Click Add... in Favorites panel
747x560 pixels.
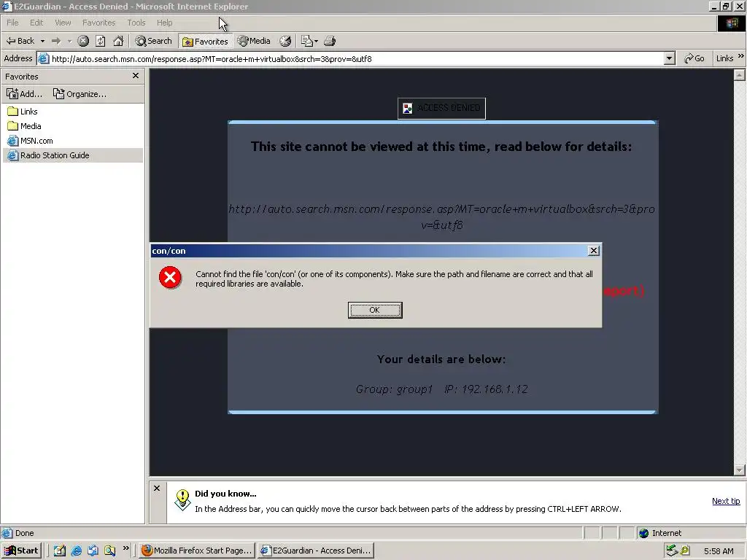[x=24, y=94]
